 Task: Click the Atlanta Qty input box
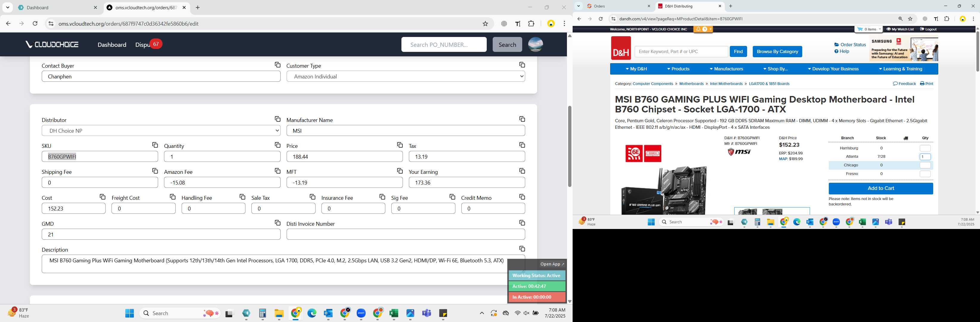[925, 157]
